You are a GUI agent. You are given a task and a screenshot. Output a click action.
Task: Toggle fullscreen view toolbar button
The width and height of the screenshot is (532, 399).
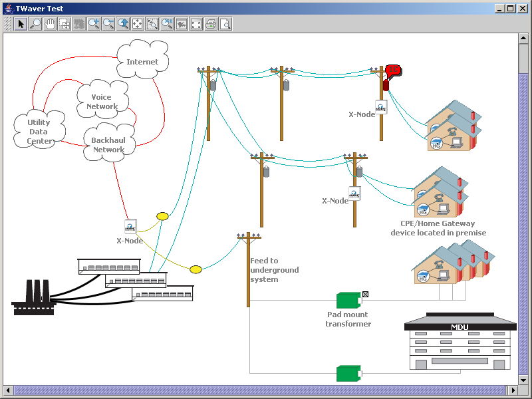pyautogui.click(x=196, y=24)
